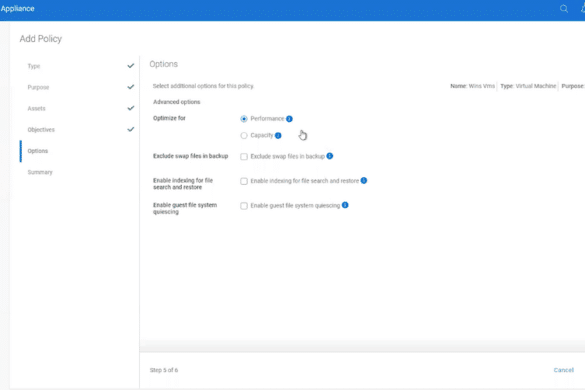Open info icon for guest file system quiescing
This screenshot has height=390, width=585.
pos(345,205)
